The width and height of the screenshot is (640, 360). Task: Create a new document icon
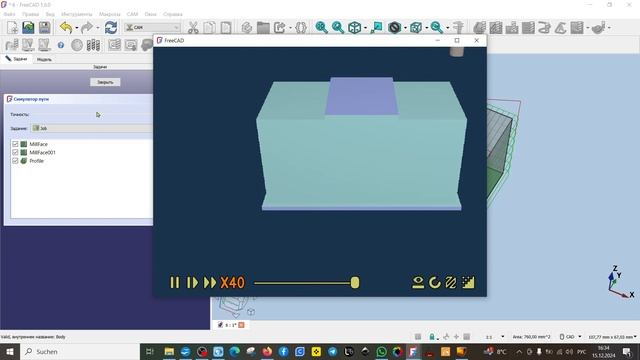click(12, 27)
